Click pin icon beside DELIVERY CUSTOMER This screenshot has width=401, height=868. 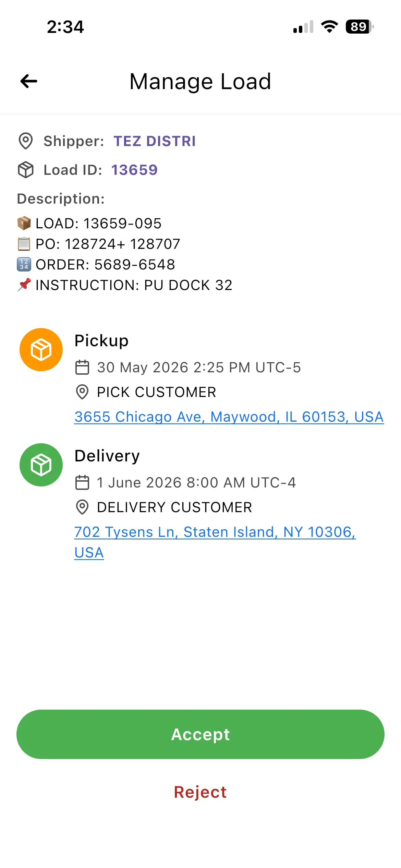tap(82, 507)
